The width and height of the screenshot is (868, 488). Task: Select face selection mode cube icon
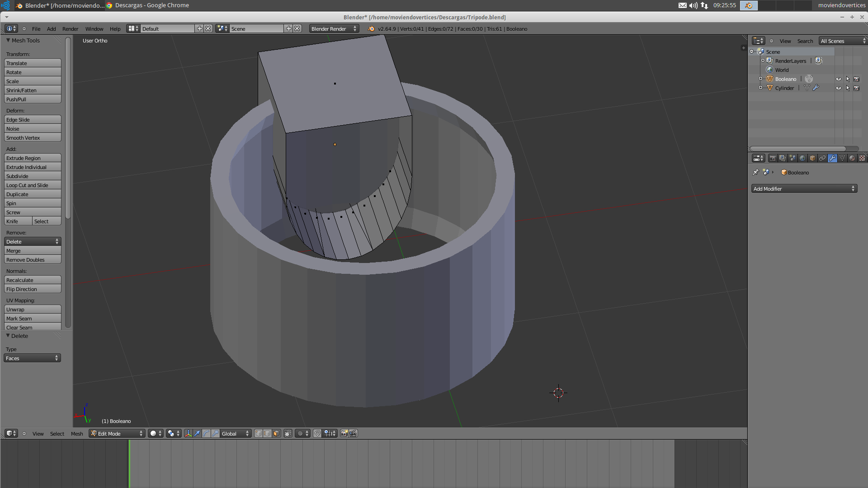point(276,433)
